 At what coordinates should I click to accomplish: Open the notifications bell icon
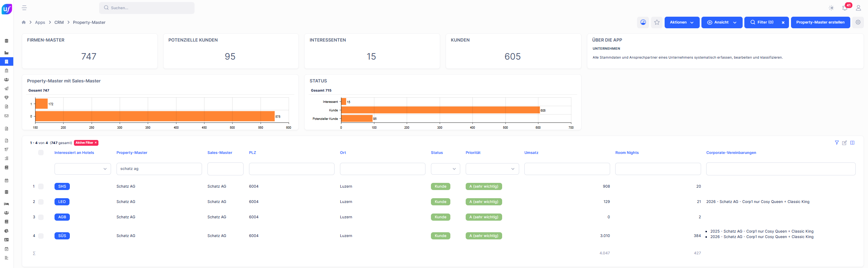pos(845,8)
